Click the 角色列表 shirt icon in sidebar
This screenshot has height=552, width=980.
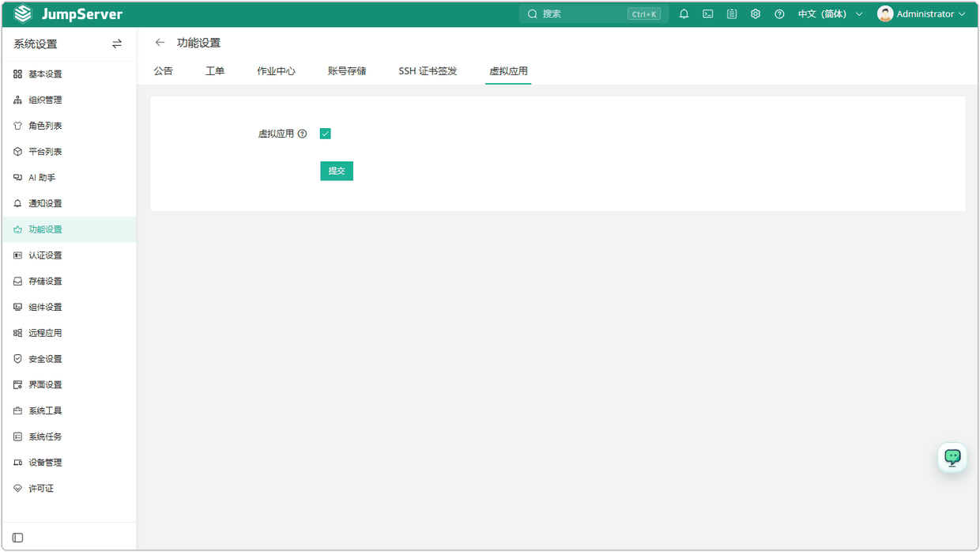[17, 126]
